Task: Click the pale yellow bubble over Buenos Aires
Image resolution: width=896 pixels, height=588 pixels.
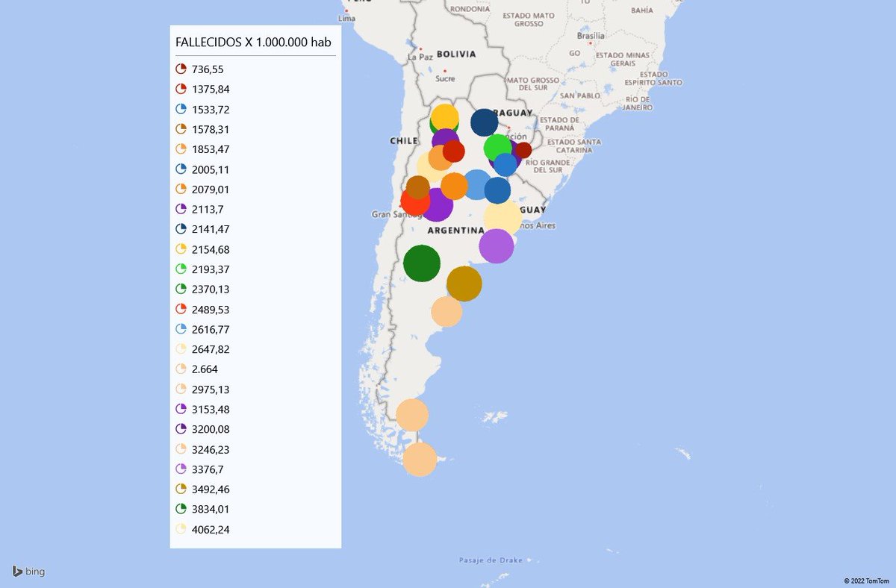Action: (503, 217)
